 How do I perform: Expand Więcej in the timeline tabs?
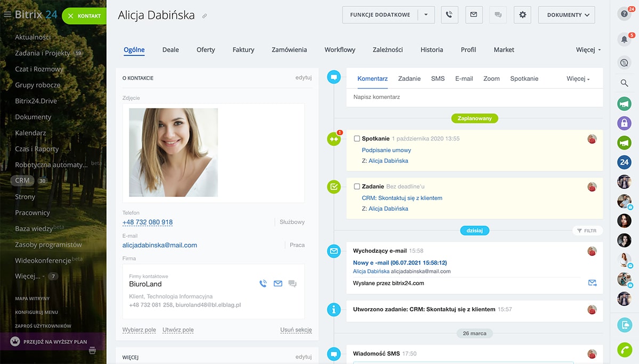(x=578, y=79)
